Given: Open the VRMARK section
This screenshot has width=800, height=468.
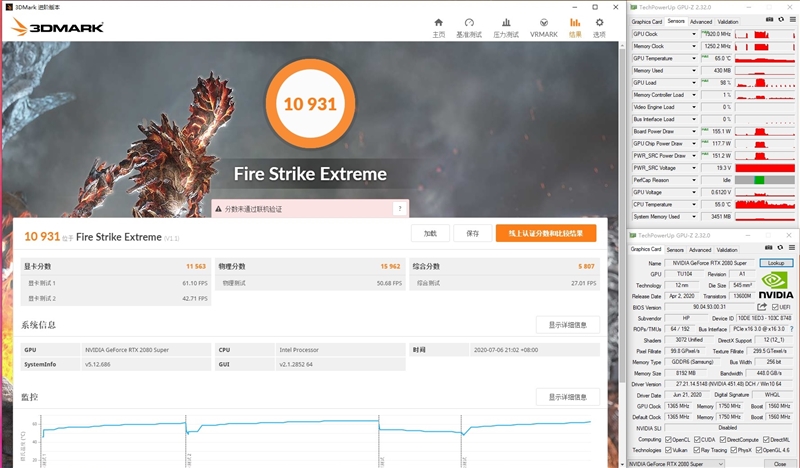Looking at the screenshot, I should 544,27.
